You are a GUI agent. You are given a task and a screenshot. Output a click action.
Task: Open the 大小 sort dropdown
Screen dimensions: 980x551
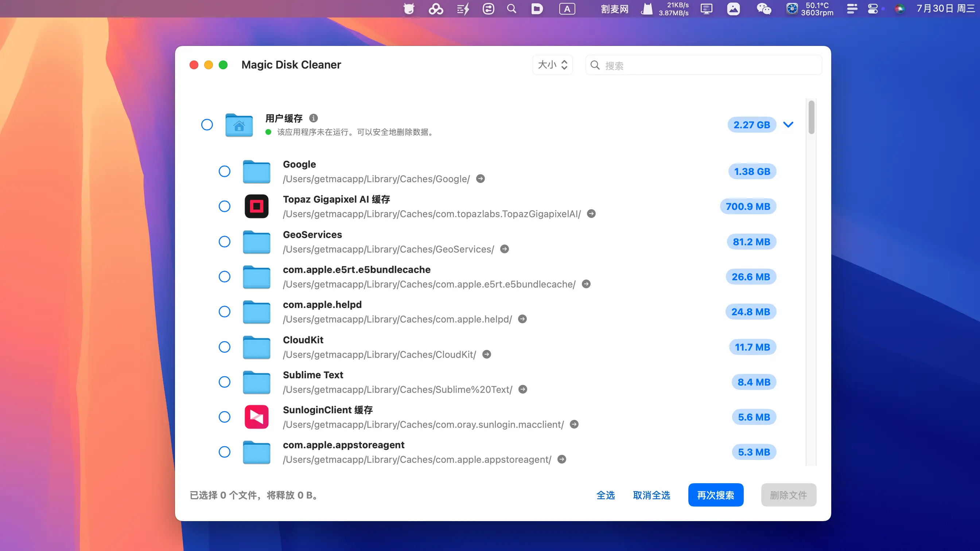(x=552, y=65)
